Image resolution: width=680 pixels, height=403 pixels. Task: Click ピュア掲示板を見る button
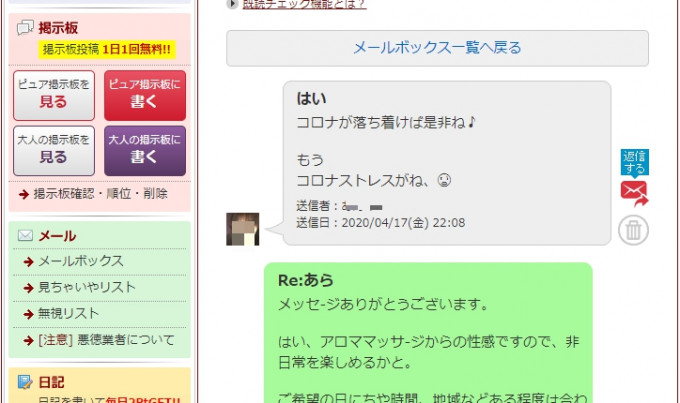(54, 95)
